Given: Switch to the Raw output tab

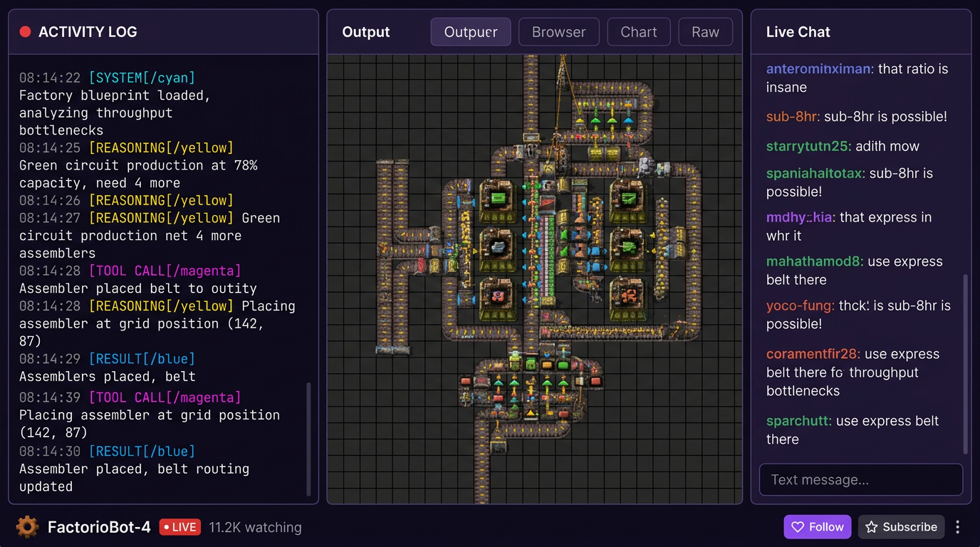Looking at the screenshot, I should [705, 32].
